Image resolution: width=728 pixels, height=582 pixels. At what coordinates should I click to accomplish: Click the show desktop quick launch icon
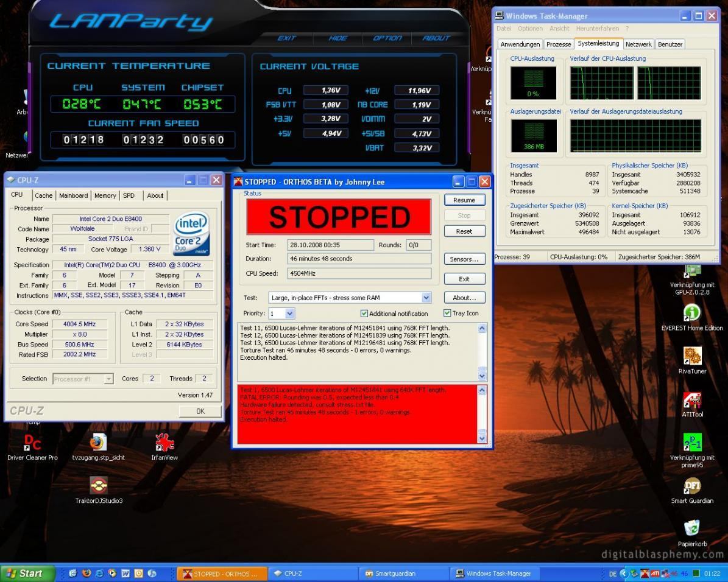(x=73, y=573)
